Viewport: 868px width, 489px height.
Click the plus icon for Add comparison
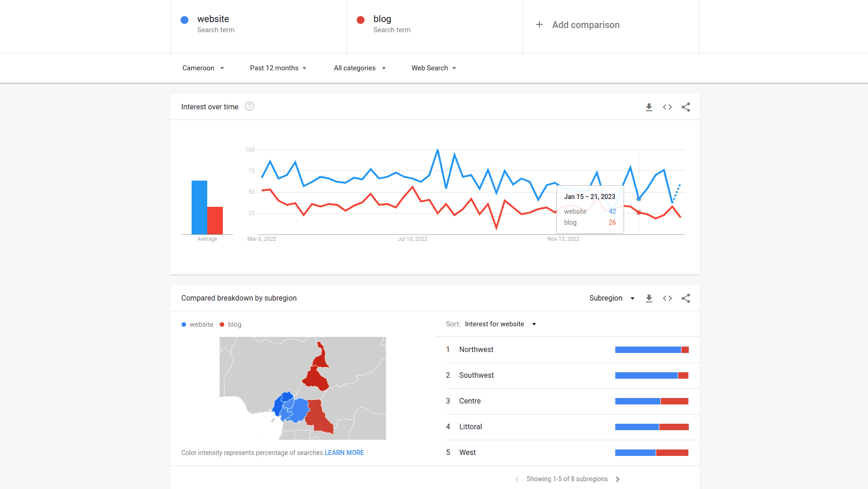[539, 24]
